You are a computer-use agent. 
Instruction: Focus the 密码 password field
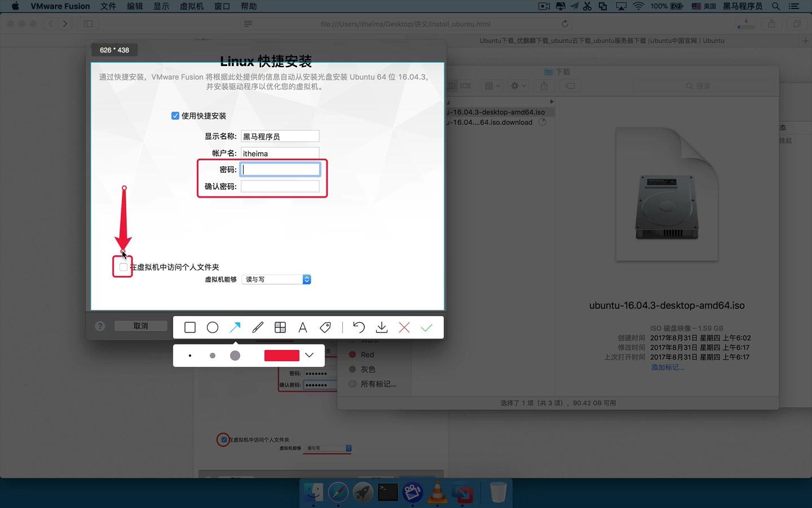tap(280, 169)
